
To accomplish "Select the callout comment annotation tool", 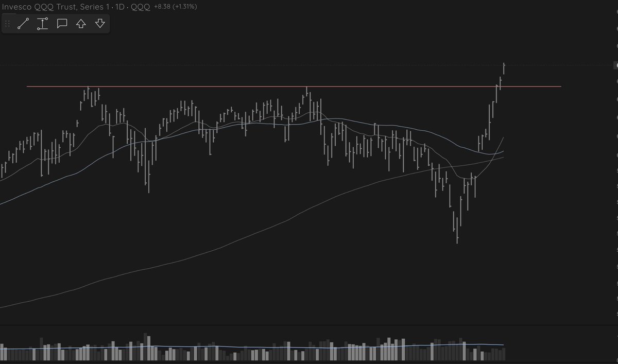I will (x=62, y=24).
